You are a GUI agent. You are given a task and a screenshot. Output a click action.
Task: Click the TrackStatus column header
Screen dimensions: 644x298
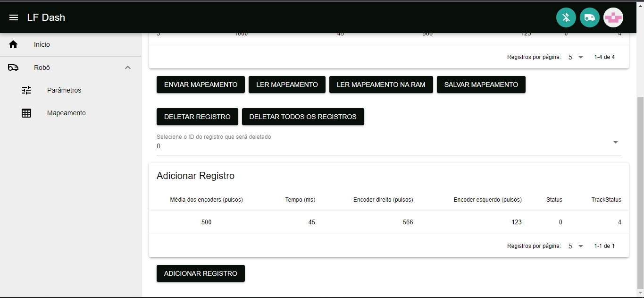pyautogui.click(x=606, y=200)
